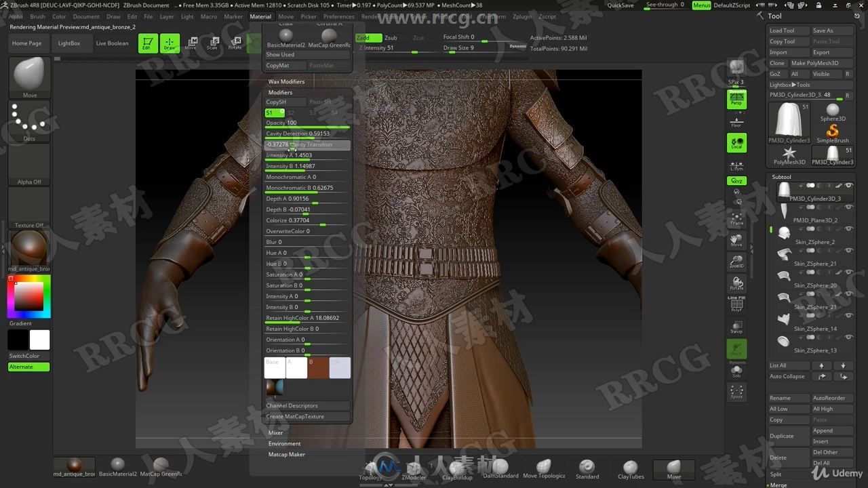Open the Dots stroke type picker
Image resolution: width=868 pixels, height=488 pixels.
click(29, 121)
